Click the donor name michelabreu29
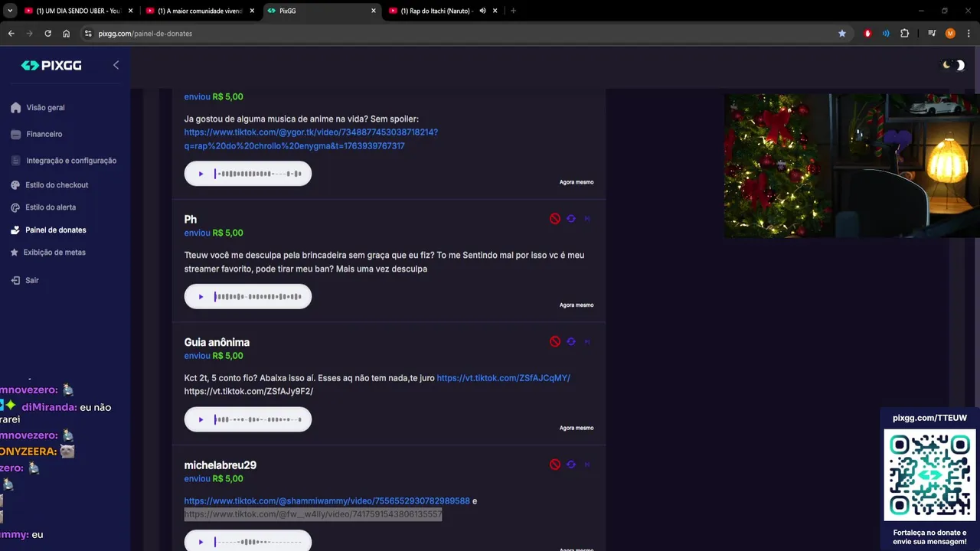 click(220, 465)
